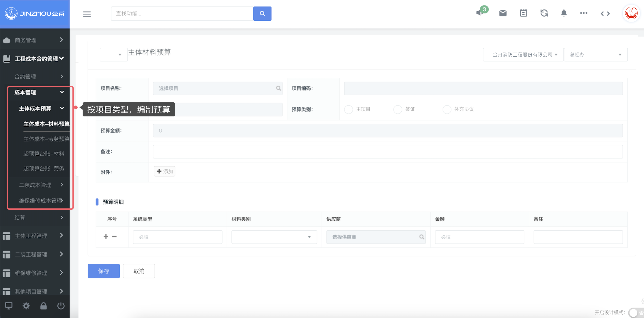Image resolution: width=644 pixels, height=318 pixels.
Task: Open the notification bell icon
Action: (564, 13)
